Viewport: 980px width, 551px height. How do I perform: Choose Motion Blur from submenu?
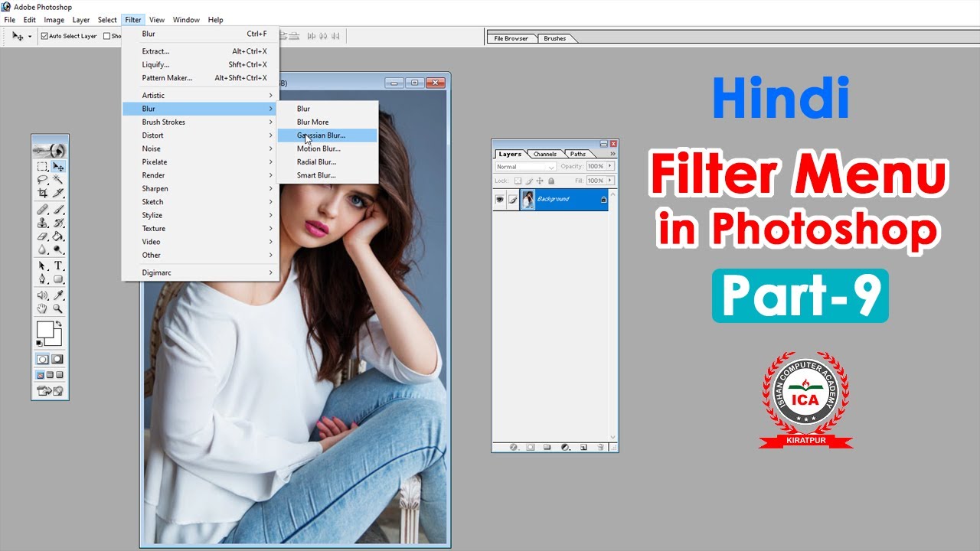point(327,148)
